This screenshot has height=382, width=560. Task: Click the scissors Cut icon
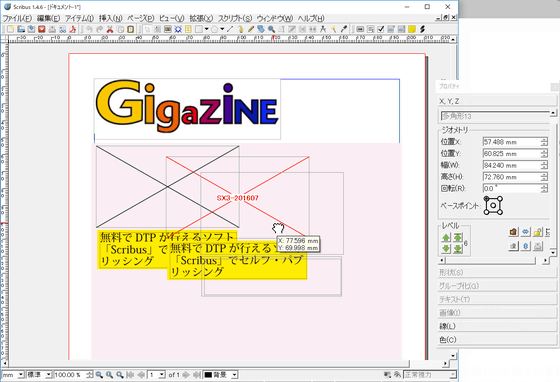(110, 29)
